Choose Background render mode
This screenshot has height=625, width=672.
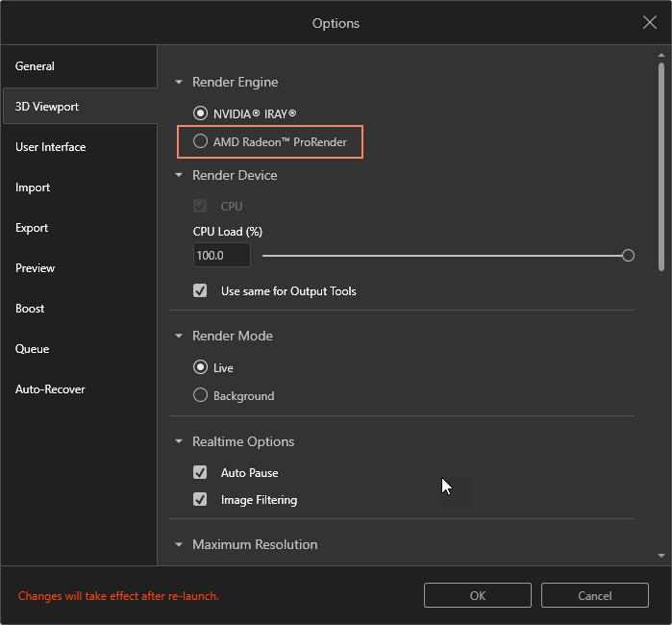(x=200, y=395)
